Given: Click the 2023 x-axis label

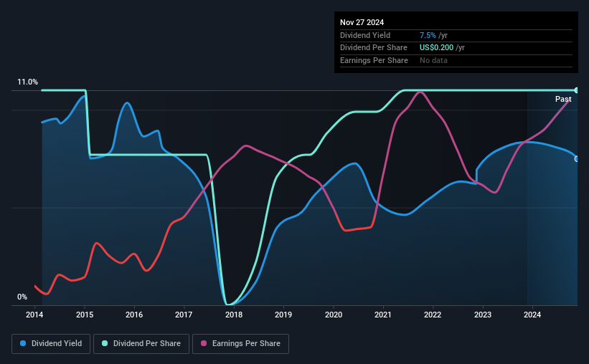Looking at the screenshot, I should tap(483, 315).
